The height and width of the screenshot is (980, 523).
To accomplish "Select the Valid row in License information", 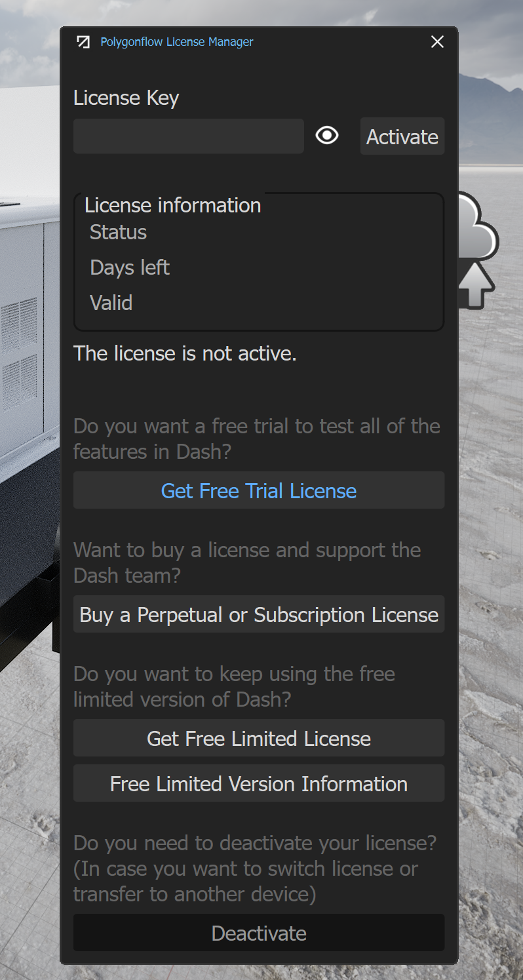I will pos(111,303).
